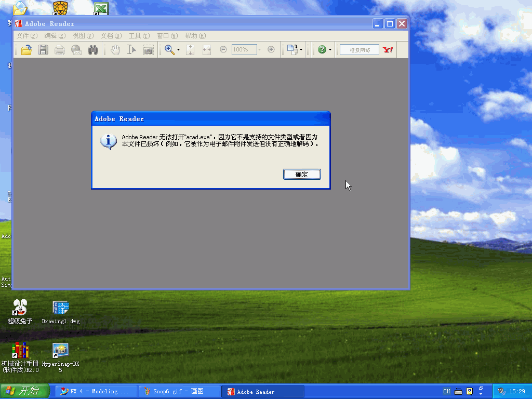The width and height of the screenshot is (532, 399).
Task: Open dropdown arrow beside page conversion icon
Action: point(301,50)
